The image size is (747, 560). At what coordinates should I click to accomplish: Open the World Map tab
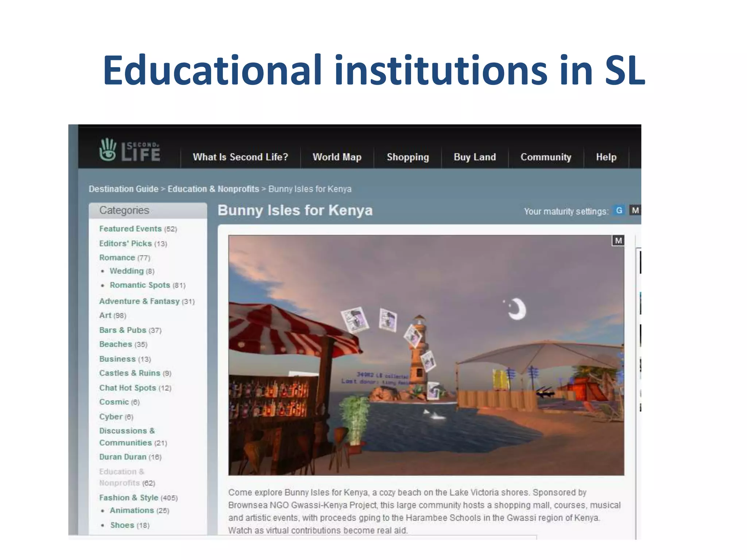coord(337,157)
